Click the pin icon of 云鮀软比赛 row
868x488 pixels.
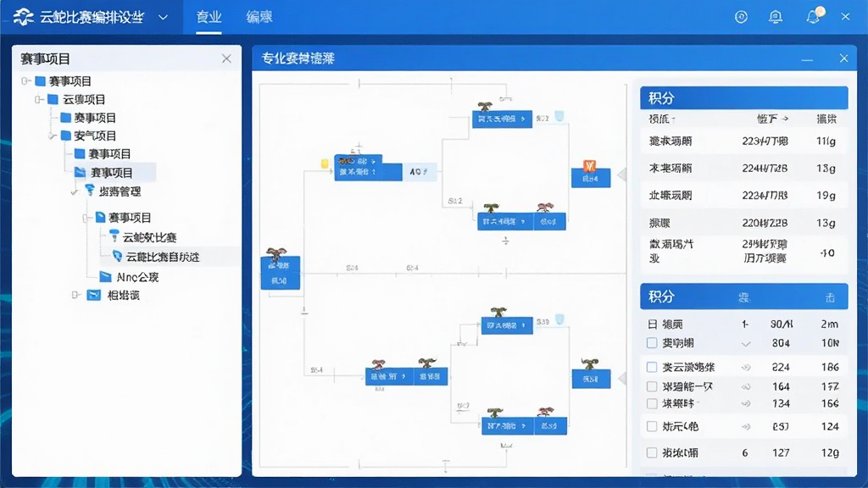pyautogui.click(x=114, y=236)
